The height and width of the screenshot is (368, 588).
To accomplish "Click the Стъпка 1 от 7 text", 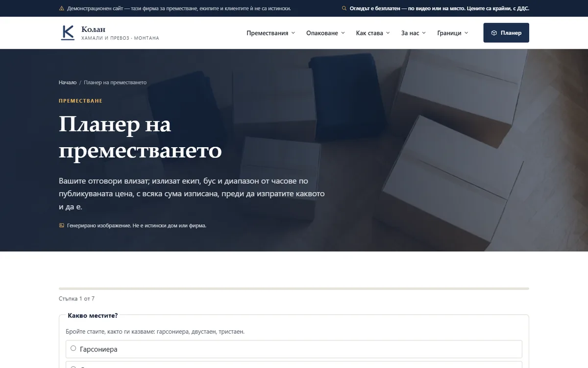I will click(76, 298).
